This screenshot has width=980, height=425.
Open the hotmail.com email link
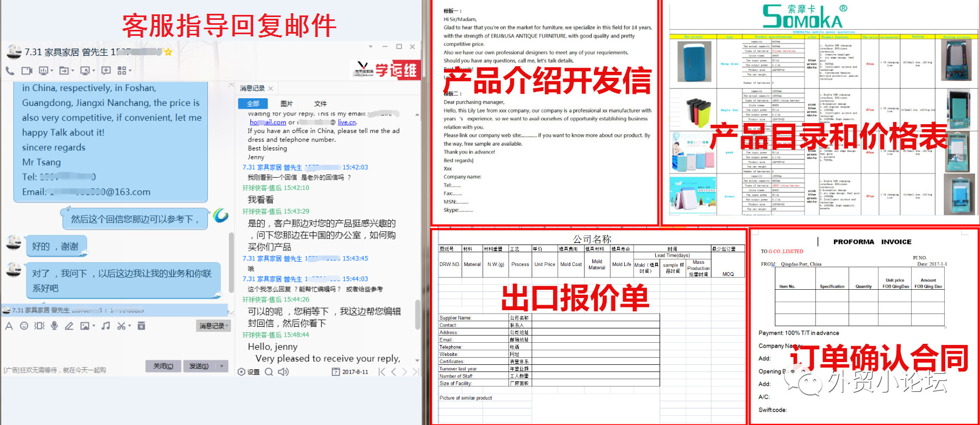point(268,123)
